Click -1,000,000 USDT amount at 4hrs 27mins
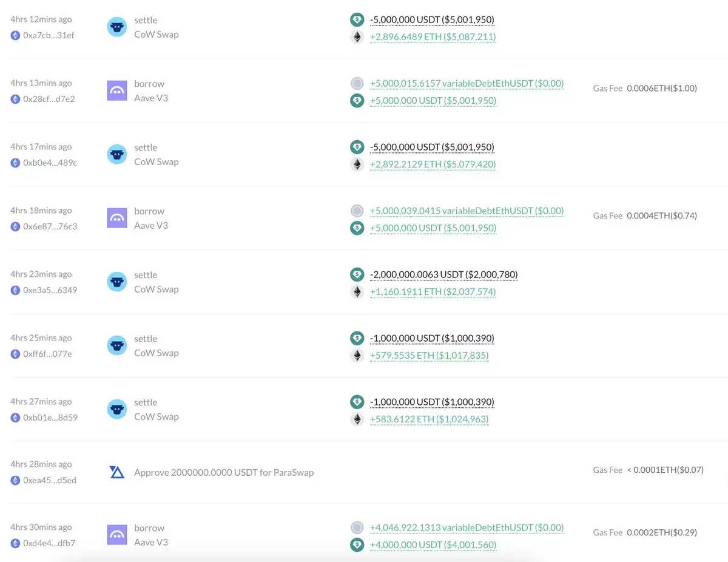This screenshot has width=728, height=562. [x=432, y=402]
